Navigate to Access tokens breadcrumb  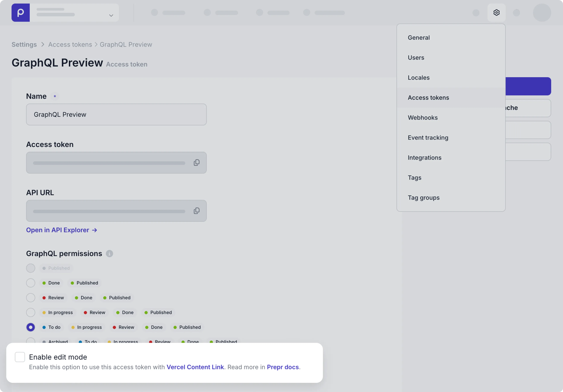point(70,45)
